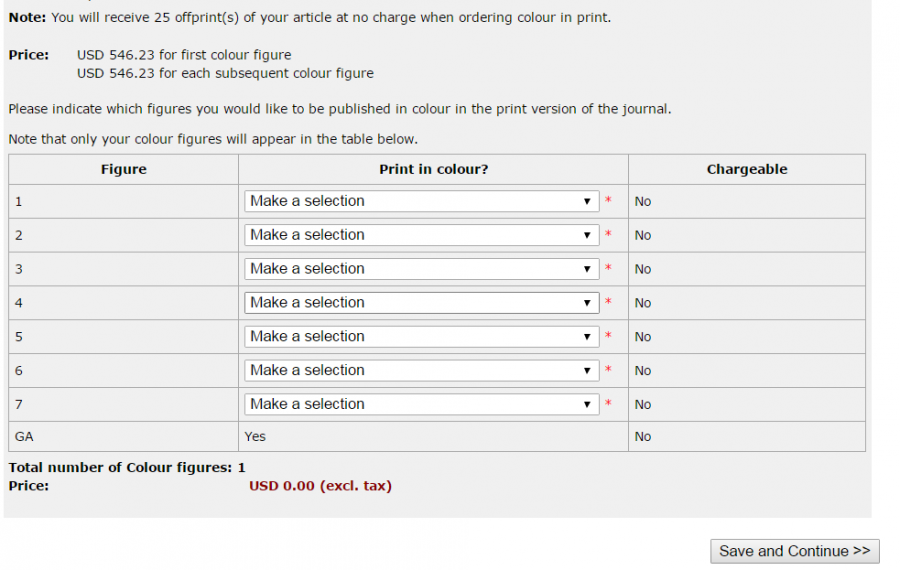Open the Figure 1 colour selection dropdown
The image size is (900, 570).
pyautogui.click(x=421, y=201)
